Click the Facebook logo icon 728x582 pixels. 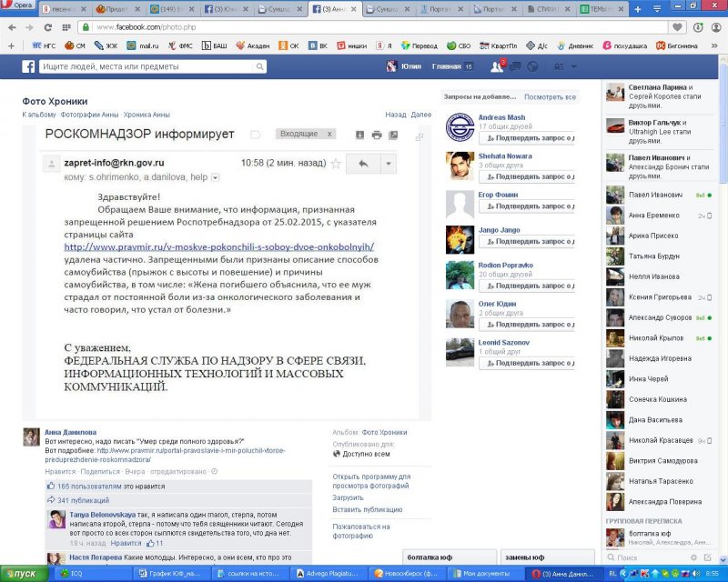(x=28, y=66)
